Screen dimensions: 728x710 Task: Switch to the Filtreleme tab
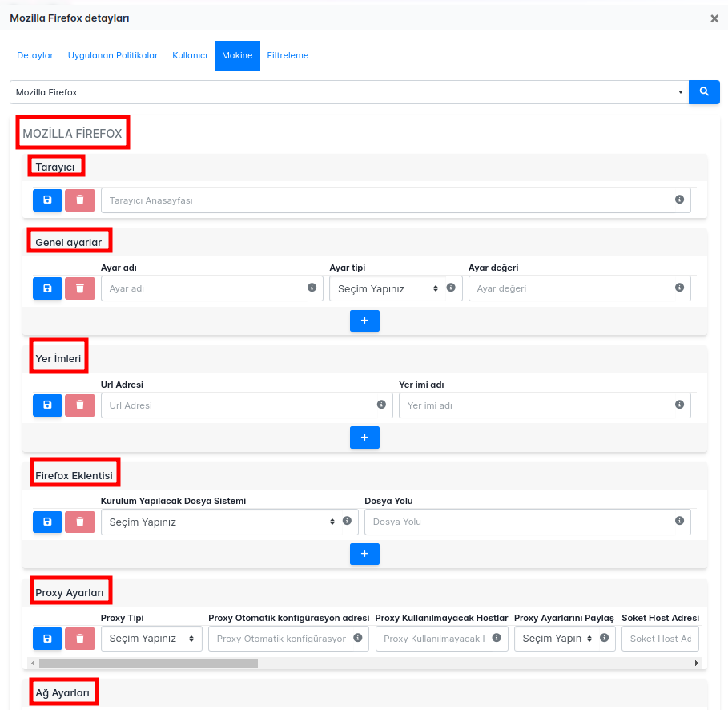(x=288, y=55)
